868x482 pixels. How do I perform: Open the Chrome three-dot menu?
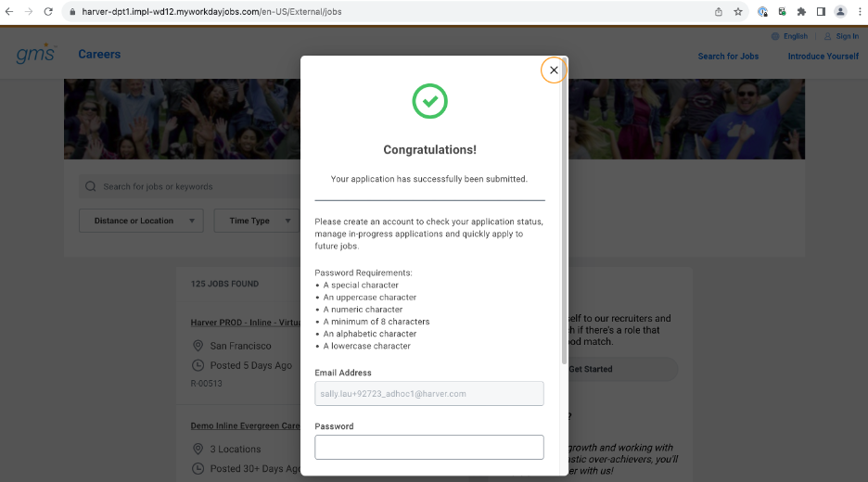coord(860,12)
